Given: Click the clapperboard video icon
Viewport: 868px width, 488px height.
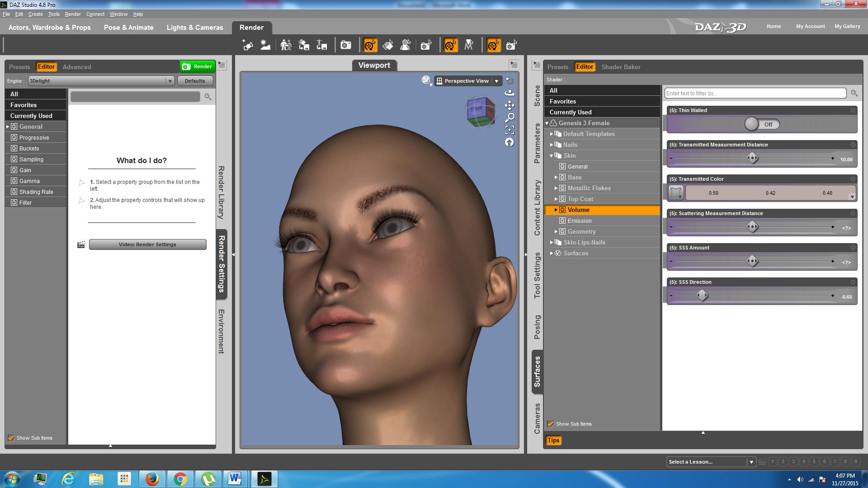Looking at the screenshot, I should click(81, 244).
